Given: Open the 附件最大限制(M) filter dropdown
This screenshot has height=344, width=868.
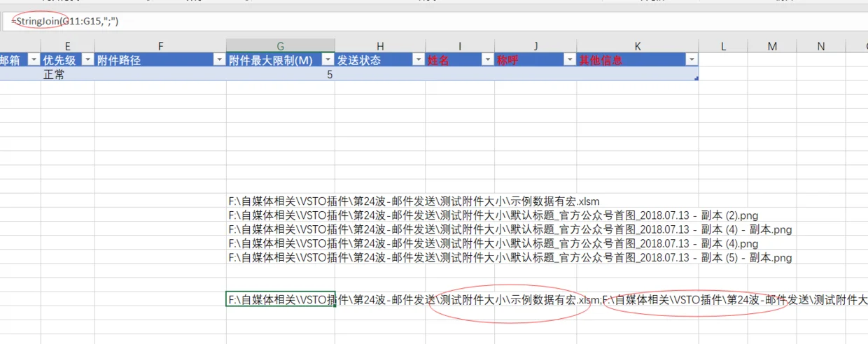Looking at the screenshot, I should [328, 60].
